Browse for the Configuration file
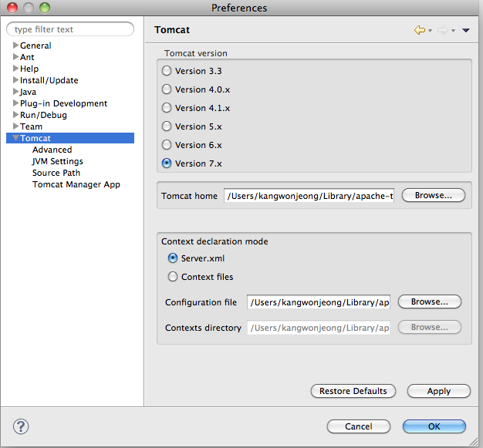The height and width of the screenshot is (448, 483). pyautogui.click(x=430, y=301)
